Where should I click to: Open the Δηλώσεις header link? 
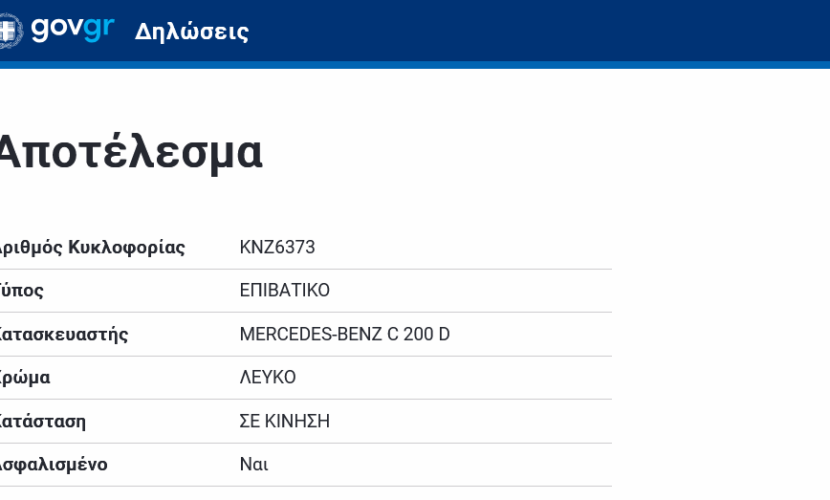[x=192, y=32]
